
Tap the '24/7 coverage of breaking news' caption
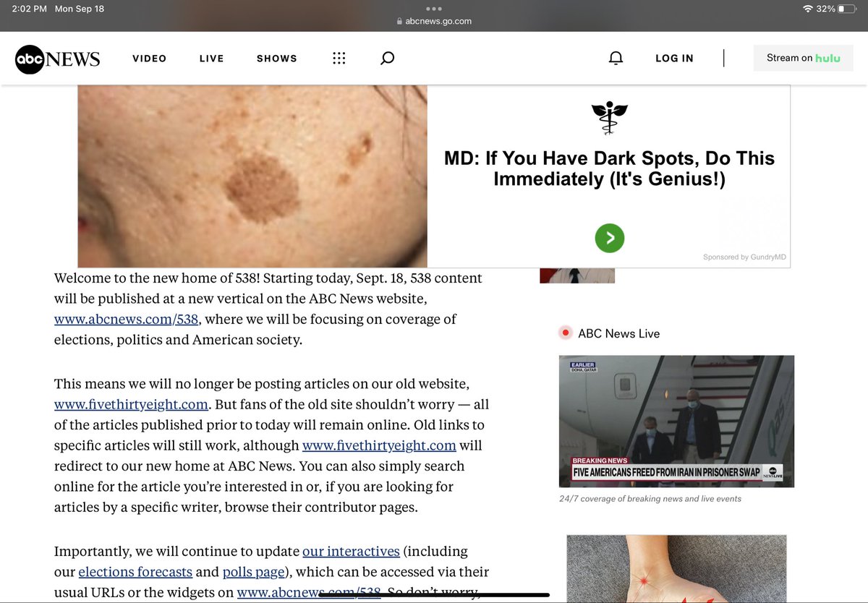tap(650, 498)
